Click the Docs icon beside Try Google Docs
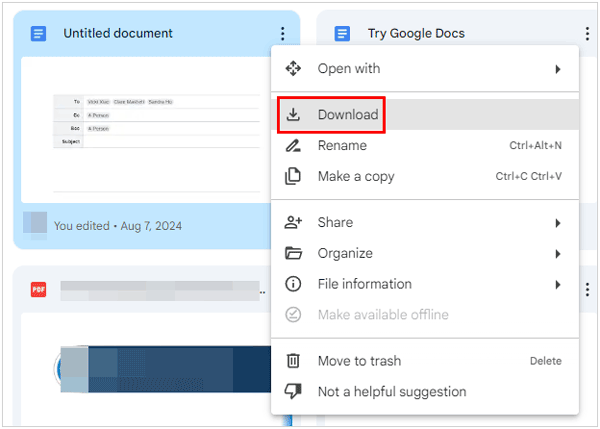Viewport: 600px width, 429px height. 342,34
